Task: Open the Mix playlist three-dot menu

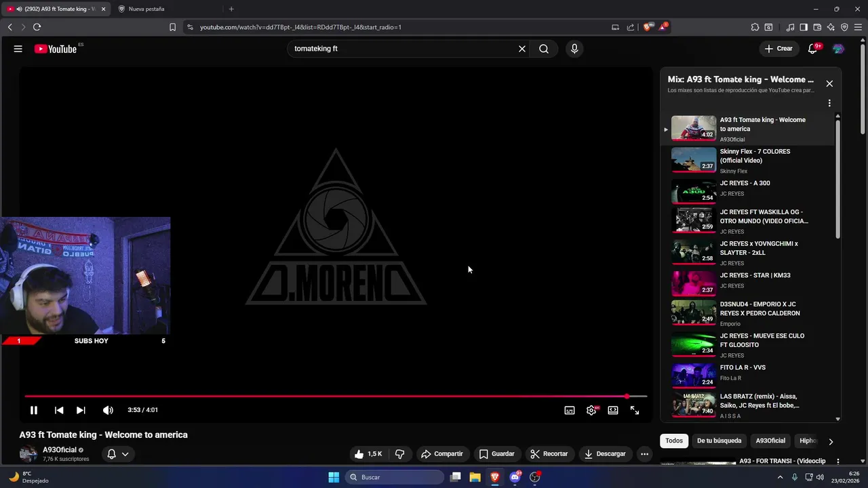Action: pos(829,104)
